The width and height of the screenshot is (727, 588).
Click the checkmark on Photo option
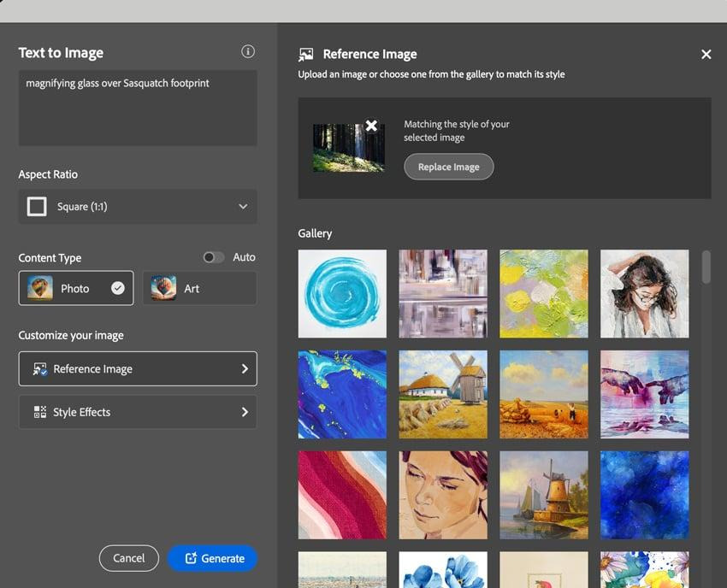pos(118,288)
